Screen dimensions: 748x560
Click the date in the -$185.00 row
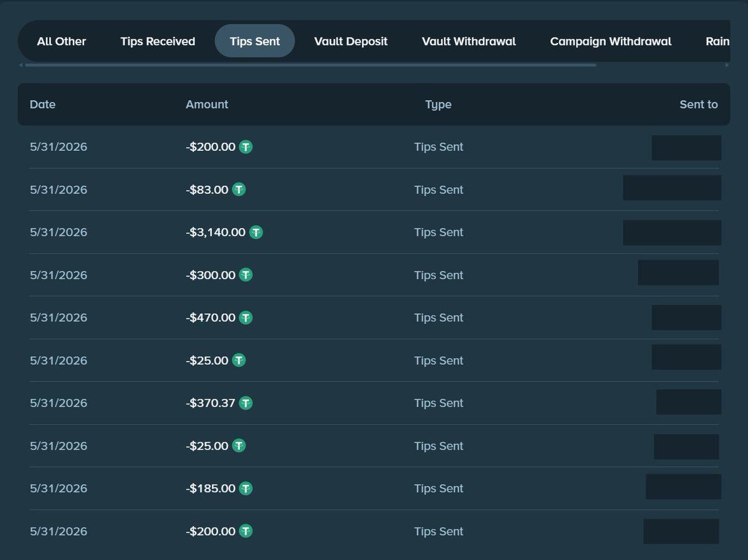[x=59, y=488]
